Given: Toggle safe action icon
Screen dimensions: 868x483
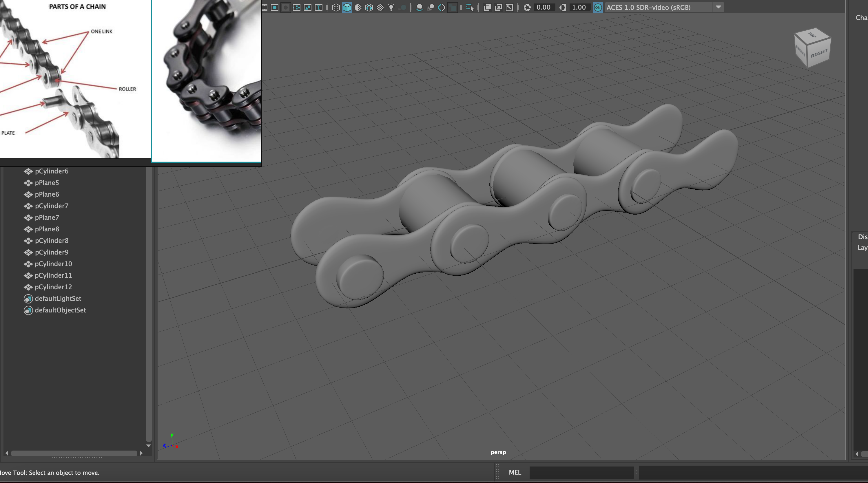Looking at the screenshot, I should point(308,8).
